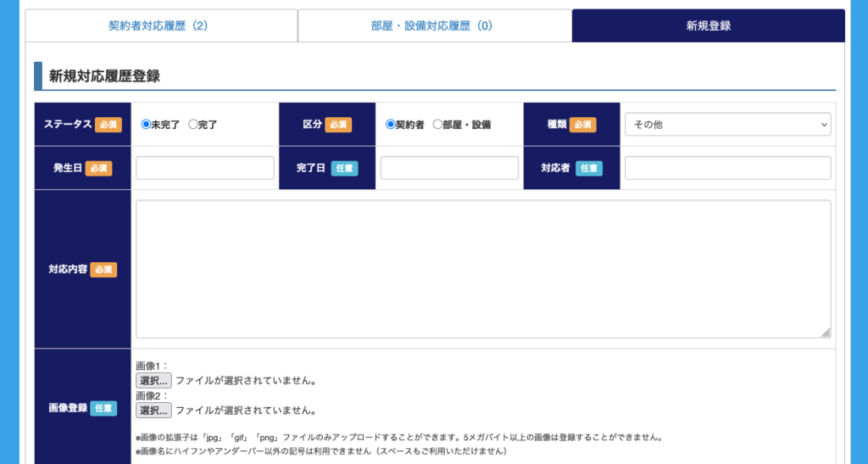Click inside the 対応内容 text area
The height and width of the screenshot is (464, 868).
pyautogui.click(x=483, y=269)
